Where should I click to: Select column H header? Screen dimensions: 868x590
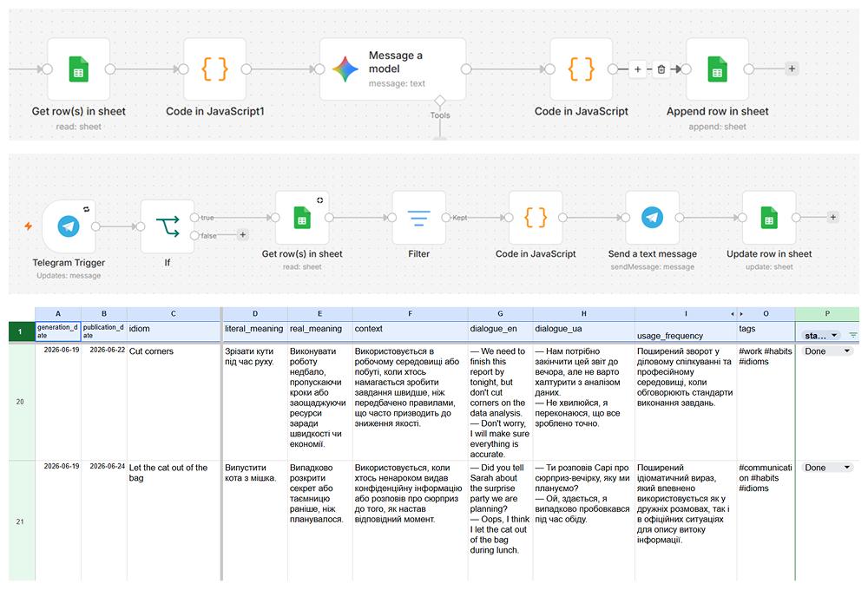(584, 314)
